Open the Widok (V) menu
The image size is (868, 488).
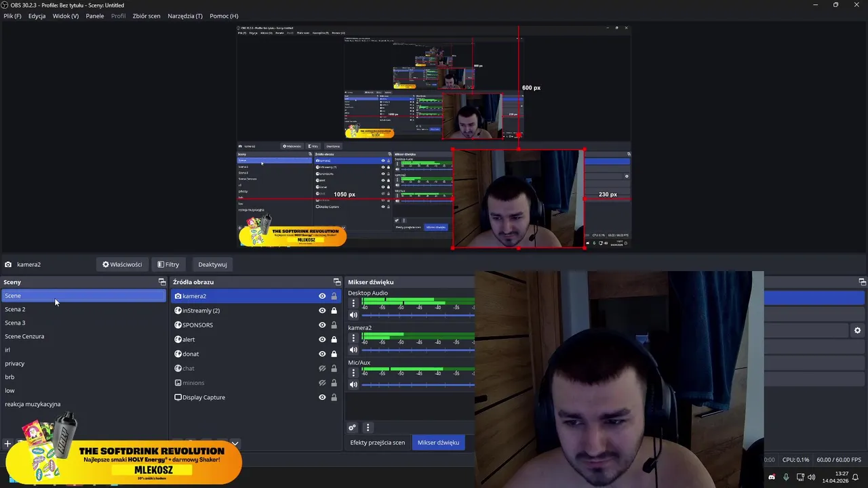[x=66, y=16]
